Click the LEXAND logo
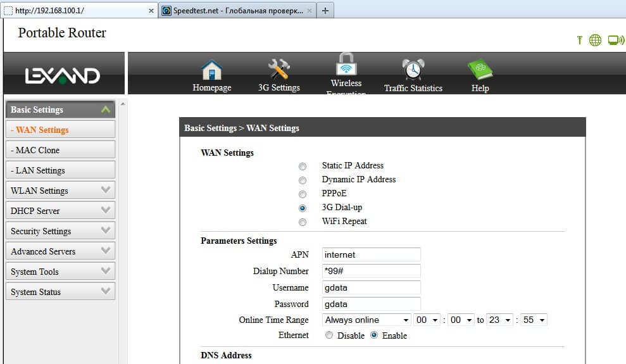The image size is (626, 364). pos(62,76)
